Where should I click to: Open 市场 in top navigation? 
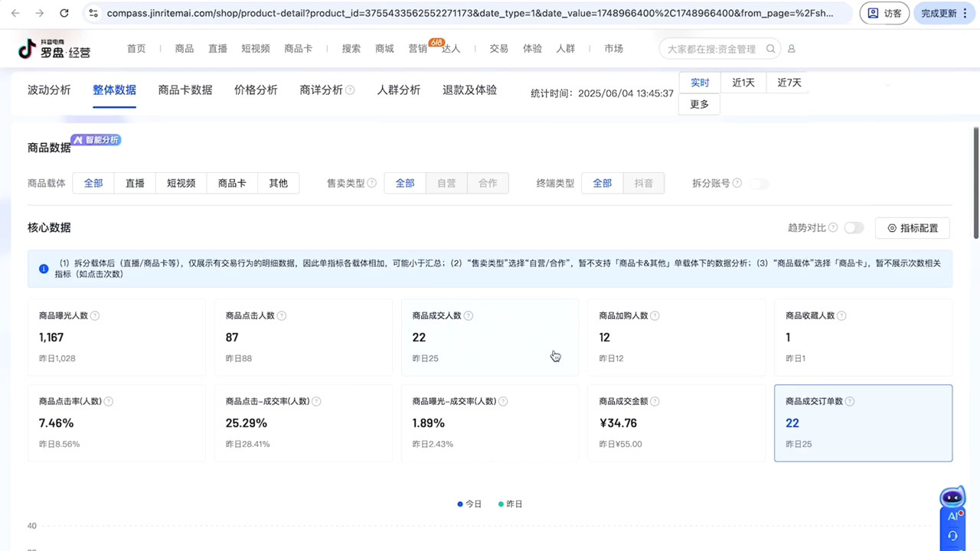613,48
